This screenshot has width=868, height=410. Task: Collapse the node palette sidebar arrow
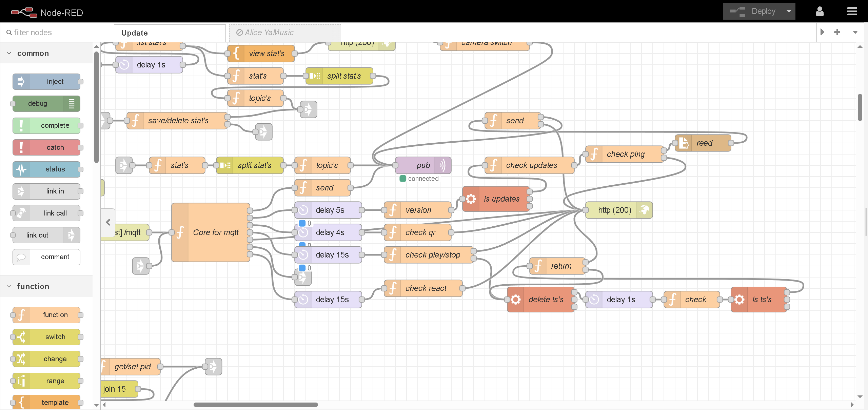tap(108, 222)
